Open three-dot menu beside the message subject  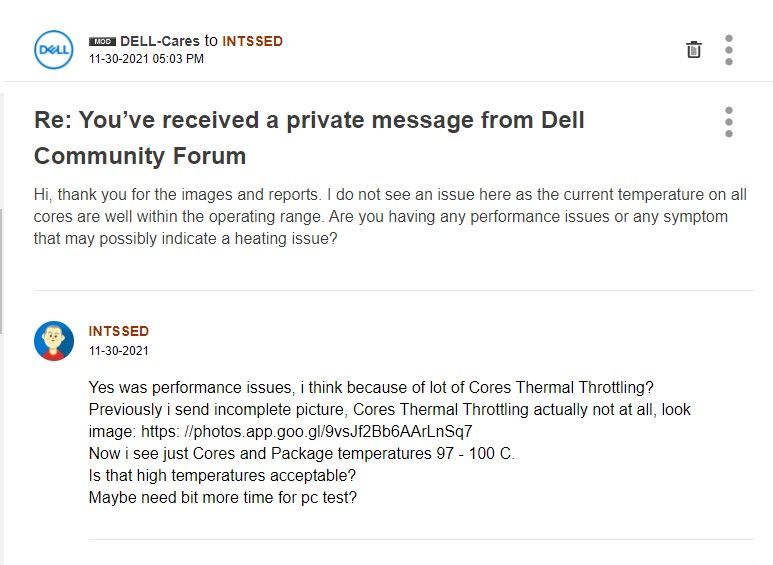tap(729, 121)
